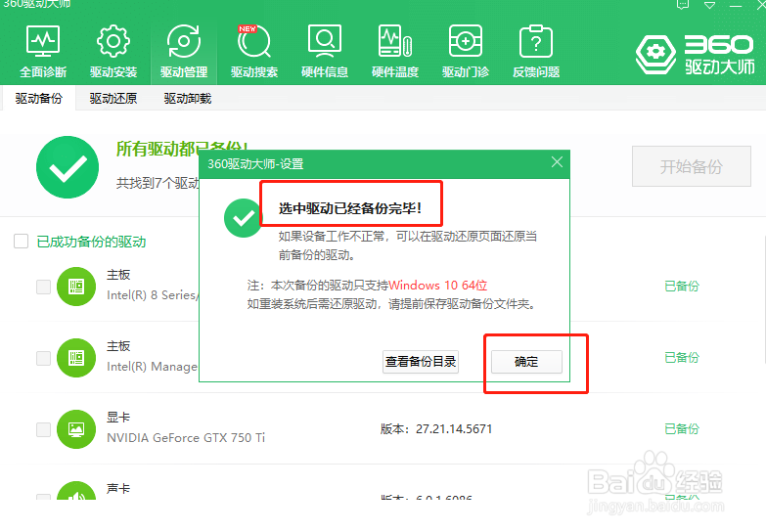The image size is (766, 532).
Task: Select the 驱动管理 driver management icon
Action: coord(184,52)
